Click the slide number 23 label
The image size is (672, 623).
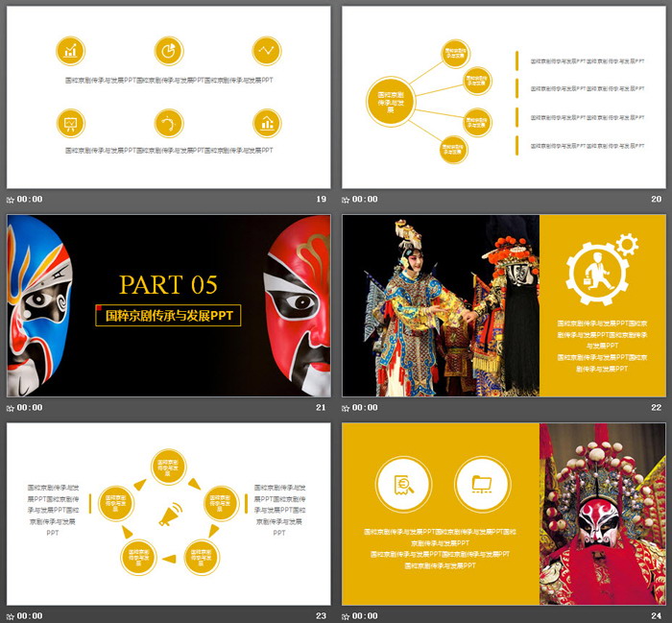click(x=321, y=615)
